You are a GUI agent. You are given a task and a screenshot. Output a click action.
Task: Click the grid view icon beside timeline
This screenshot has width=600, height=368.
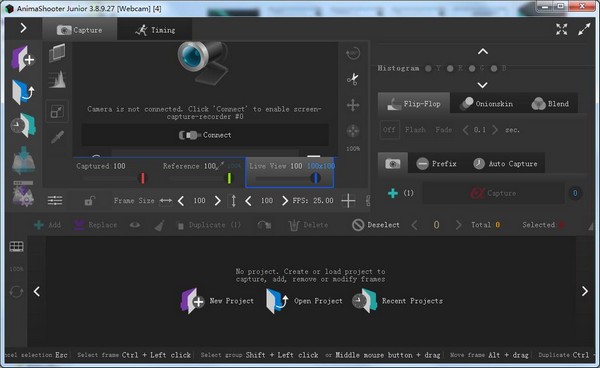click(16, 247)
